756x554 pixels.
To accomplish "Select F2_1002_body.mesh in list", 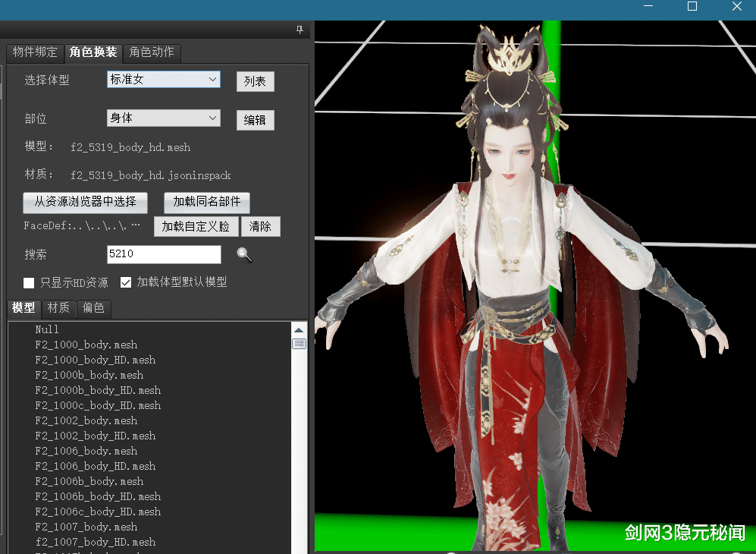I will [86, 420].
